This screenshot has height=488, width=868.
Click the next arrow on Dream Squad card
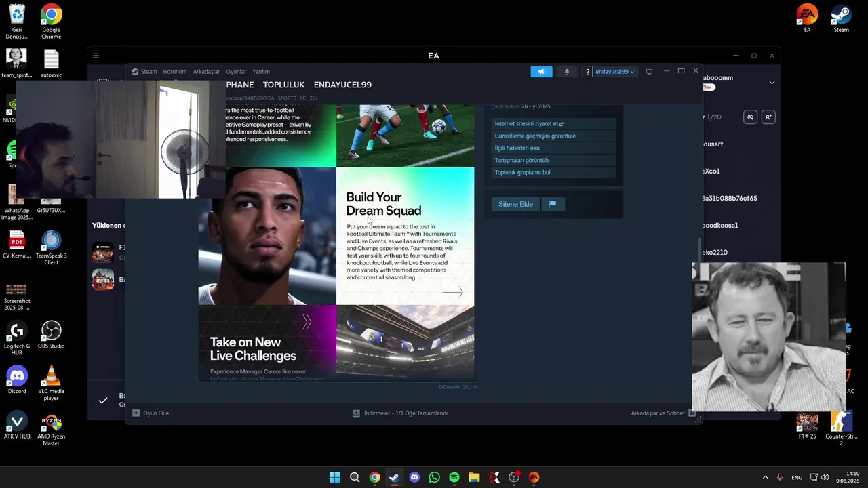tap(452, 292)
